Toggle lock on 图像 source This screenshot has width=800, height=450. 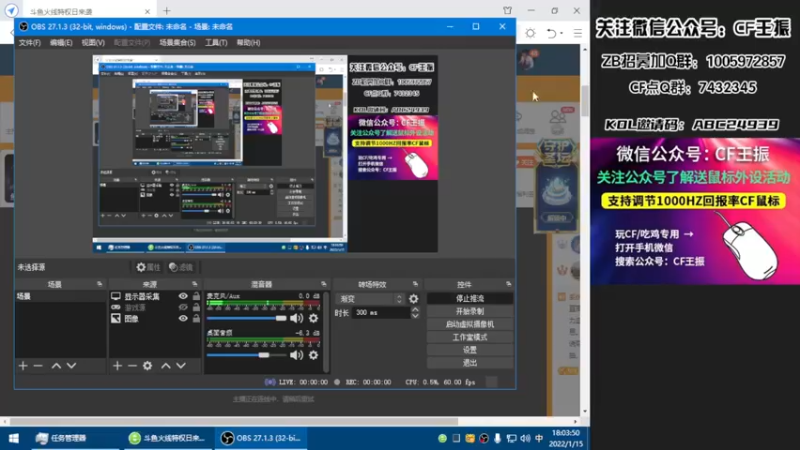[196, 318]
